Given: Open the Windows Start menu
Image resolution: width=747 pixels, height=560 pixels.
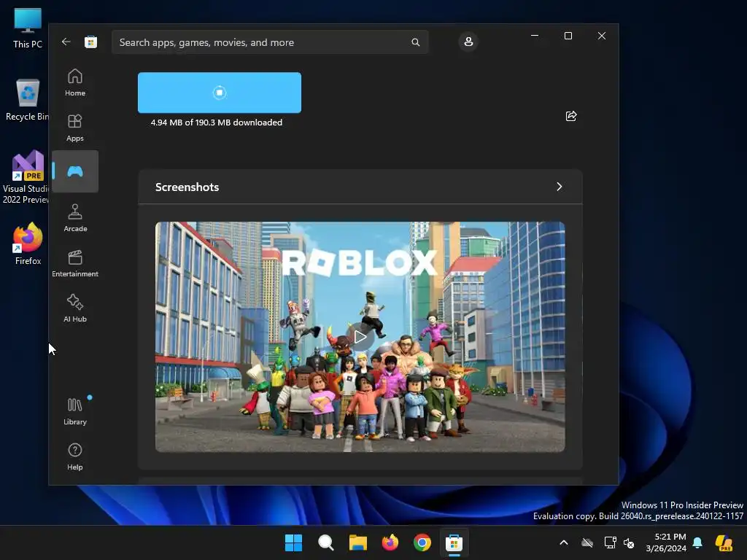Looking at the screenshot, I should (293, 542).
